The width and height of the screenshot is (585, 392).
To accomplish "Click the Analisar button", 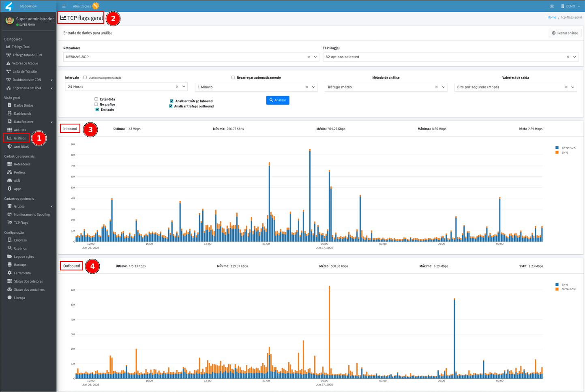I will 278,100.
